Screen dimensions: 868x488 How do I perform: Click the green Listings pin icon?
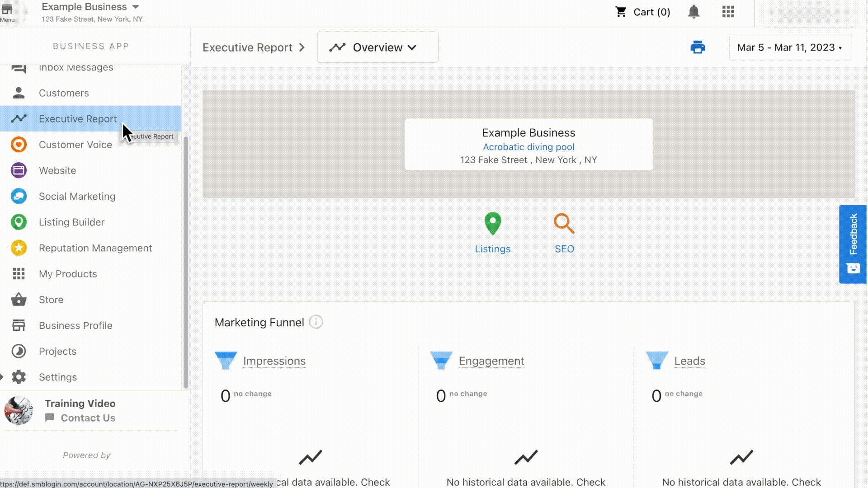click(x=492, y=224)
